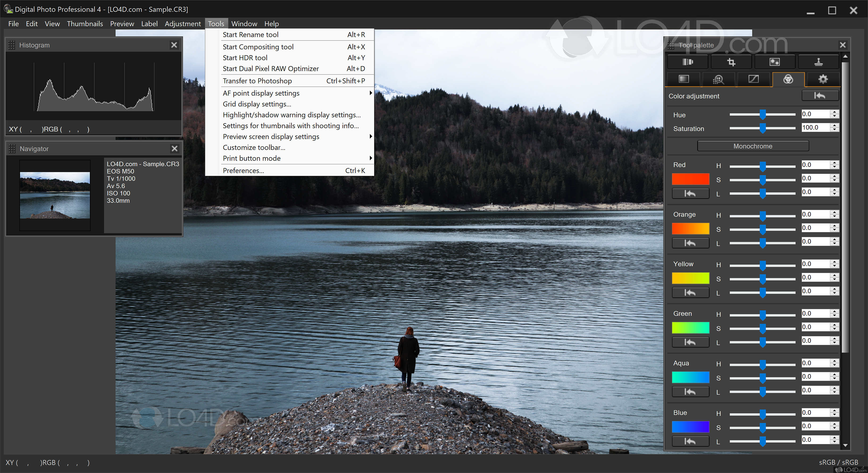Open the Adjustment menu

pos(182,24)
